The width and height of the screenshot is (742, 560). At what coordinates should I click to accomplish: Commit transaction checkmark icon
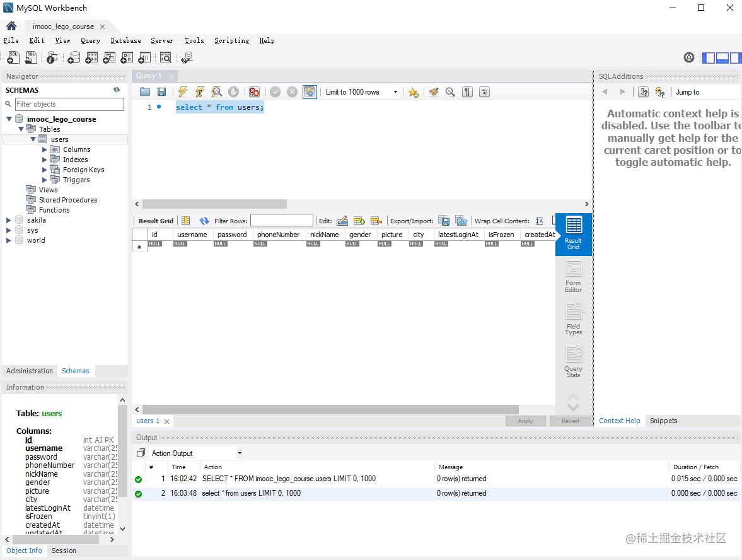point(275,92)
